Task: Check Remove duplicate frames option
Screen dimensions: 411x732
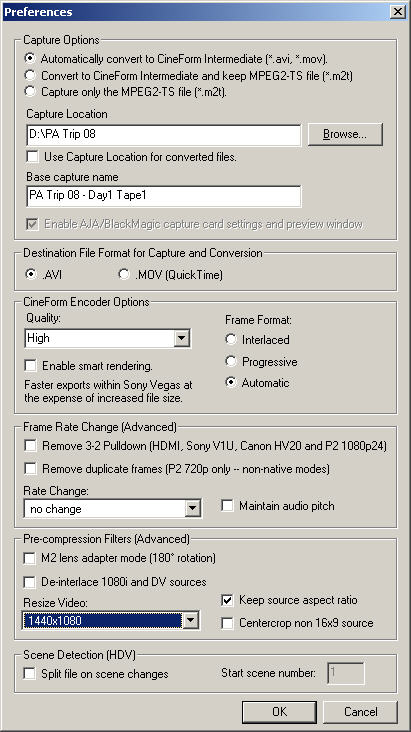Action: point(31,469)
